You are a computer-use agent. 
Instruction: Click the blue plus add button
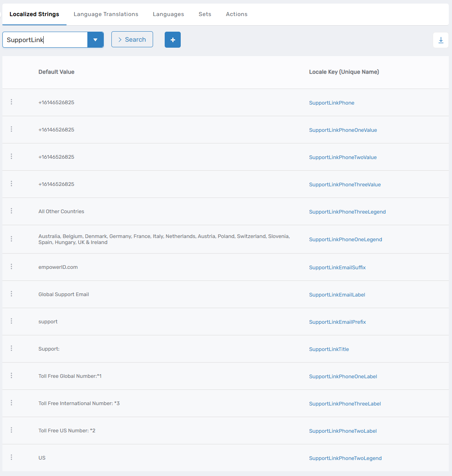click(x=173, y=40)
